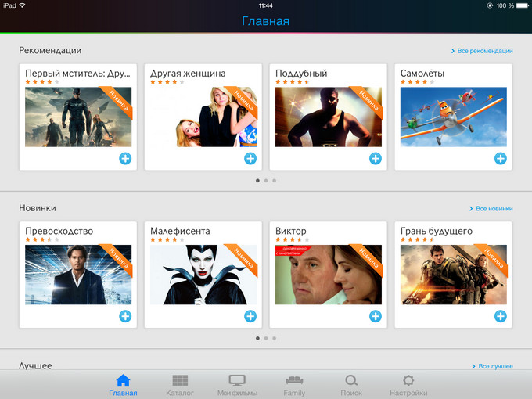Add Превосходство using the plus icon
Viewport: 532px width, 399px height.
click(x=125, y=316)
